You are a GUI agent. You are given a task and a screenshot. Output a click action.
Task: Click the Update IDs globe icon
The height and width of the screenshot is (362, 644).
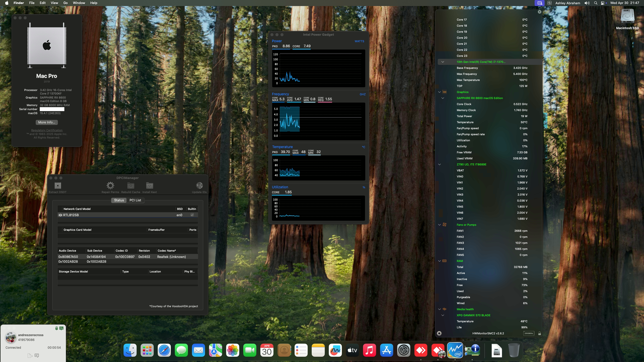click(x=199, y=186)
